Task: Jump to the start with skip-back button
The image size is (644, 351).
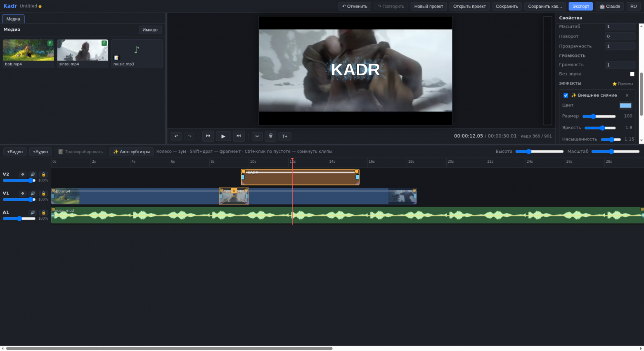Action: 208,136
